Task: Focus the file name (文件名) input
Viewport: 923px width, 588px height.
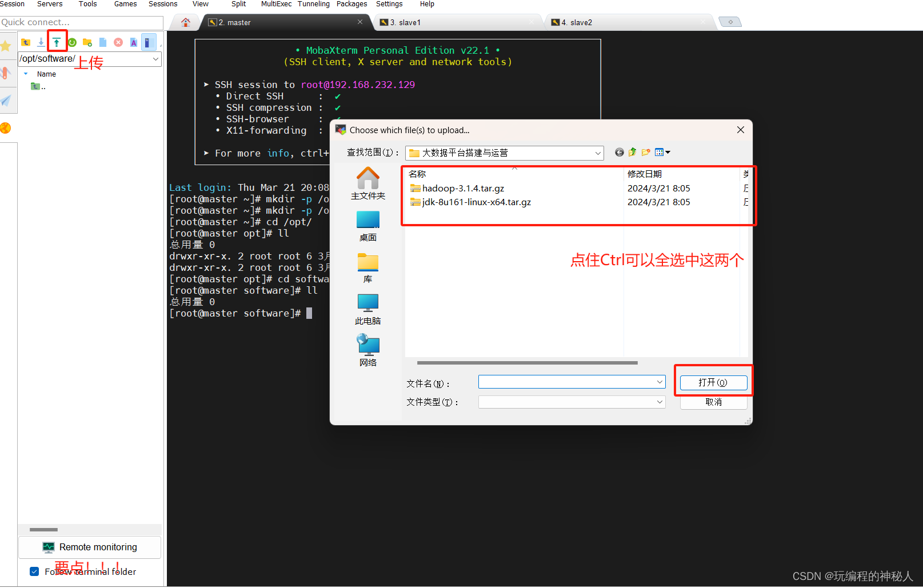Action: click(572, 382)
